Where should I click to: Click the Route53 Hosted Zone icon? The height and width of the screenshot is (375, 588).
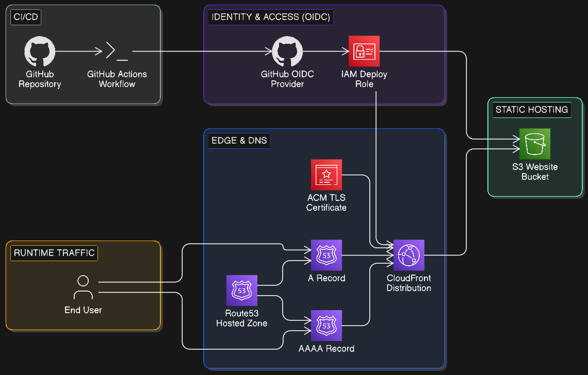click(x=242, y=291)
